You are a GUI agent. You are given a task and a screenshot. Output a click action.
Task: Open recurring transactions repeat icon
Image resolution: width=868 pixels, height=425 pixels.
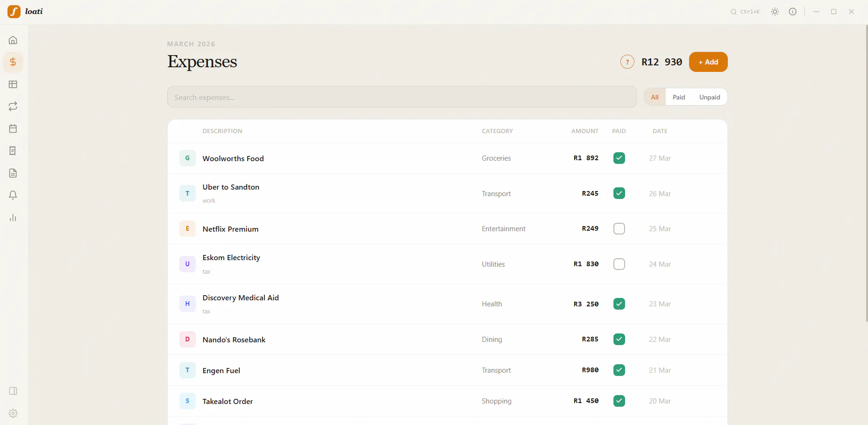pyautogui.click(x=13, y=106)
